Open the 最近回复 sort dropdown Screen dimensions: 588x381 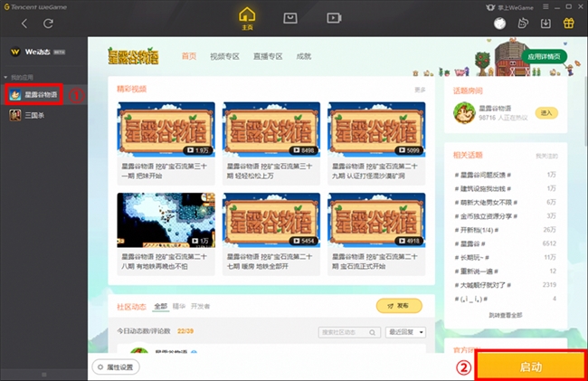pyautogui.click(x=406, y=332)
